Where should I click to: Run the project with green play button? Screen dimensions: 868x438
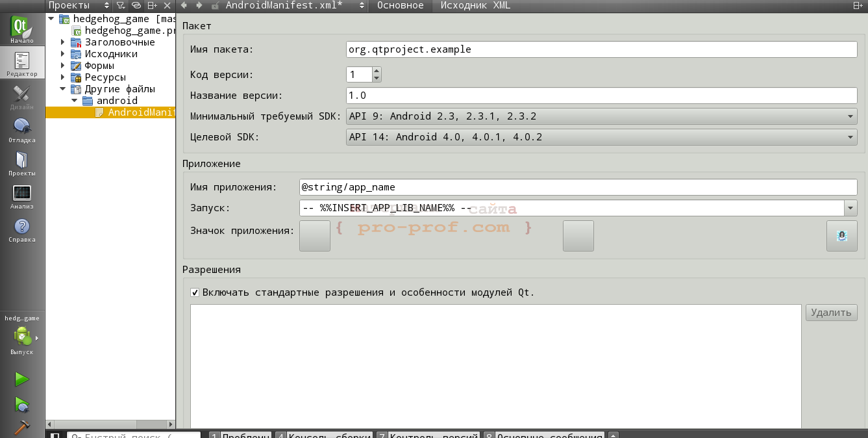[x=22, y=379]
